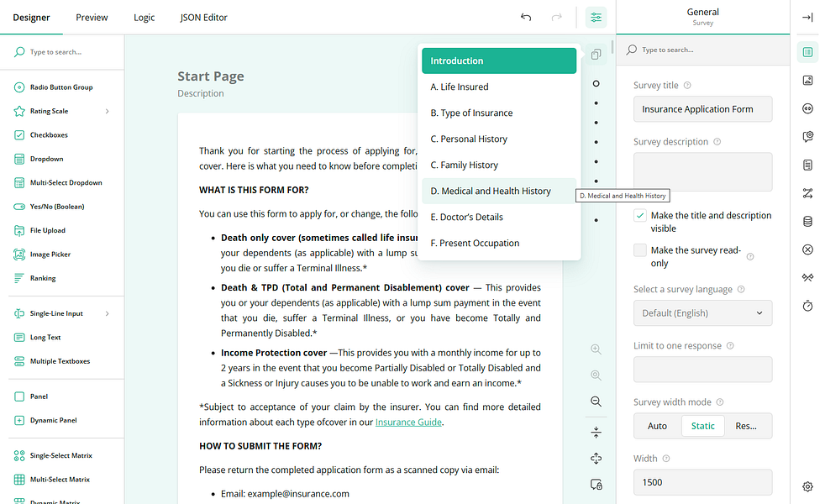Click the Redo arrow icon

coord(556,18)
